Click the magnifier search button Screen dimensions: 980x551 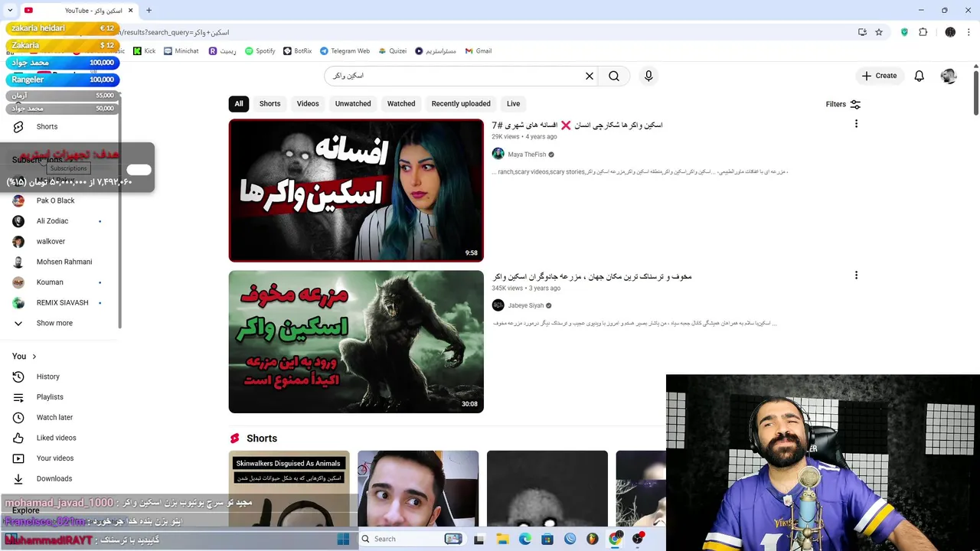coord(614,76)
